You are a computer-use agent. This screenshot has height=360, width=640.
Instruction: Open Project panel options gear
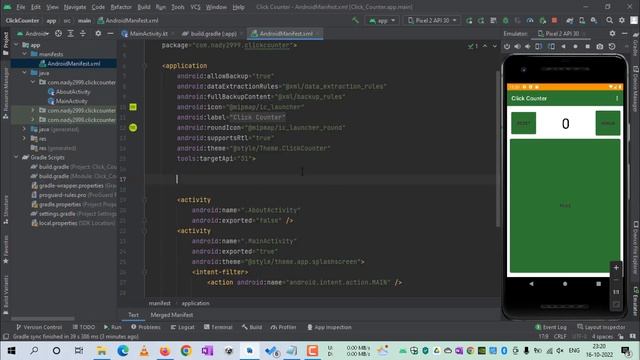tap(98, 33)
